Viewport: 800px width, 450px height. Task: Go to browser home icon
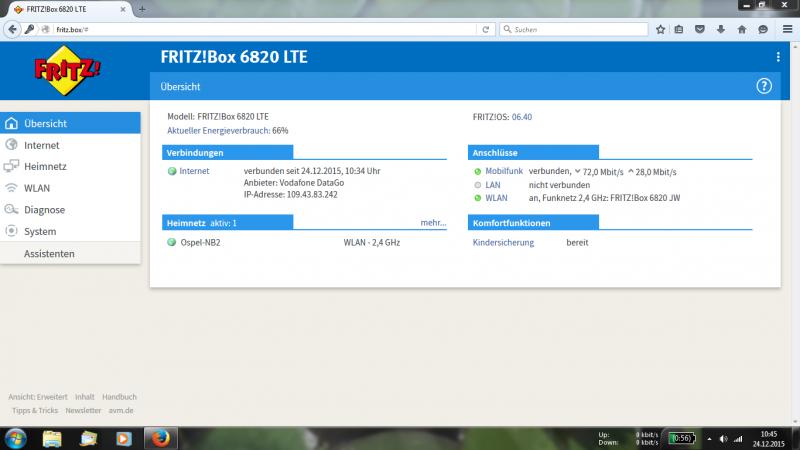coord(742,30)
